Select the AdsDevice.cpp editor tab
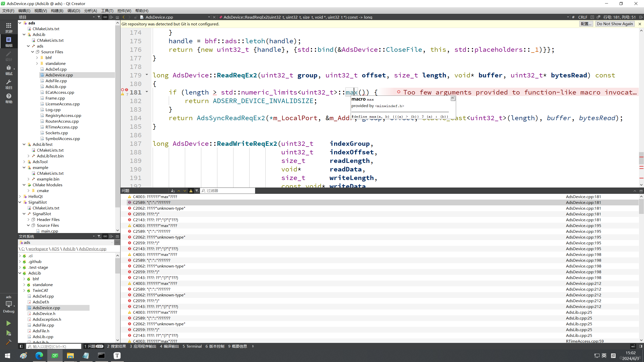This screenshot has width=644, height=362. click(157, 17)
